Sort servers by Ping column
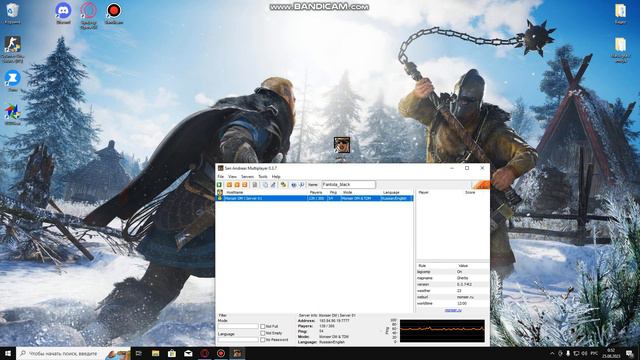The image size is (640, 360). click(333, 192)
